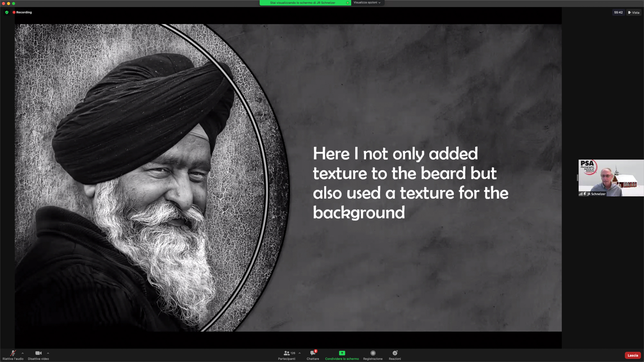Close the window with red button
Screen dimensions: 644x362
click(4, 3)
